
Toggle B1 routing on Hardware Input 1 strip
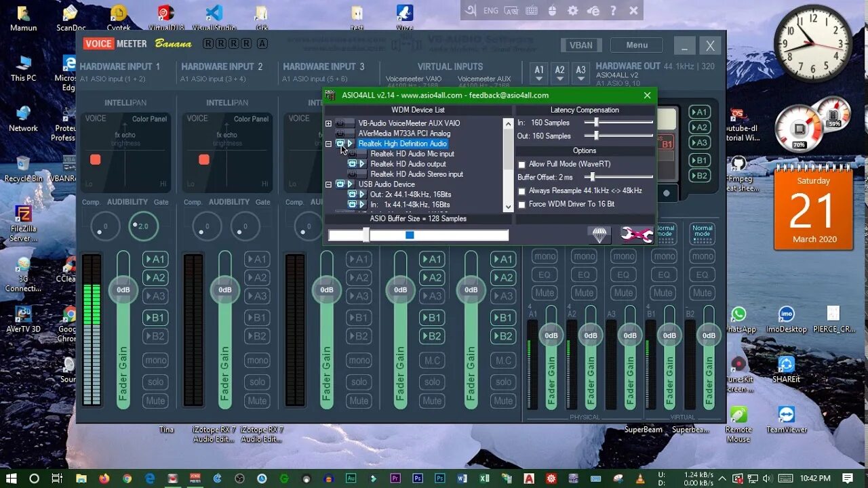click(155, 318)
